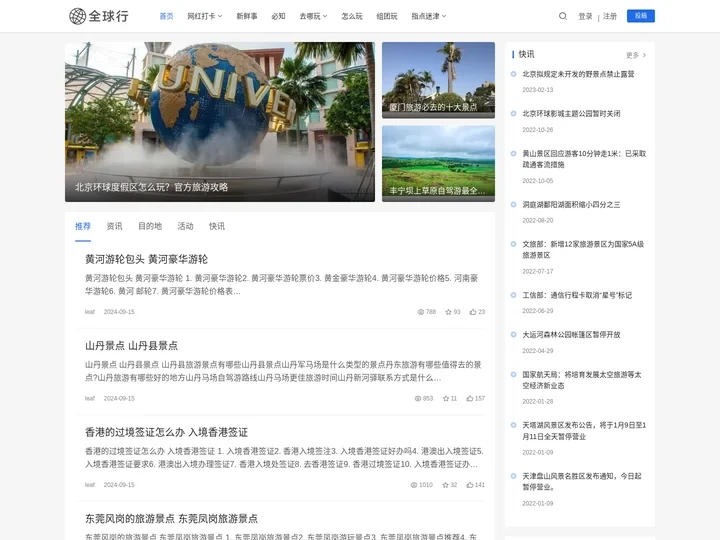Screen dimensions: 720x540
Task: Open article 东莞凤岗的旅游景点
Action: (x=171, y=519)
